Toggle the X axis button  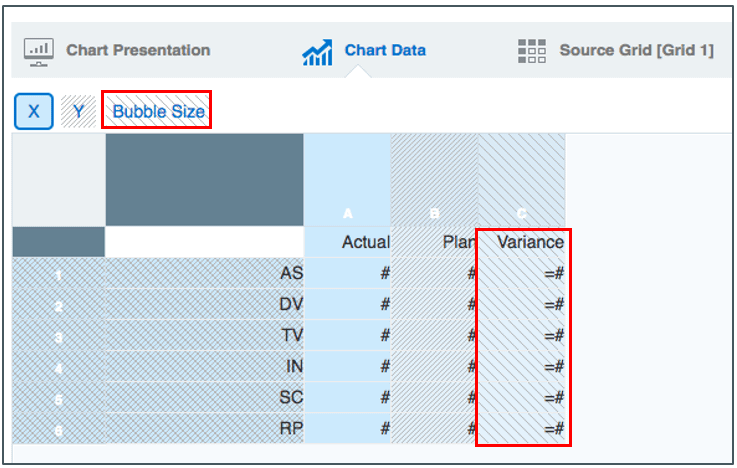pyautogui.click(x=34, y=111)
